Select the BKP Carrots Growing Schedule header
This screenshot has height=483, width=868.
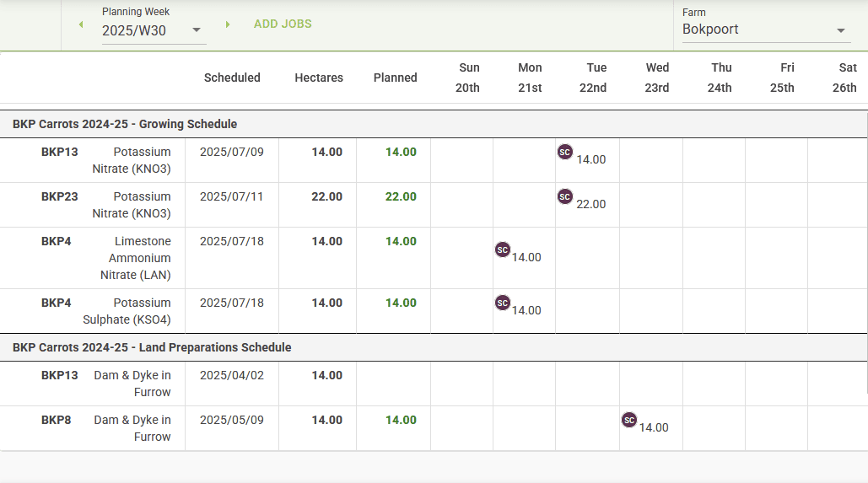click(125, 124)
